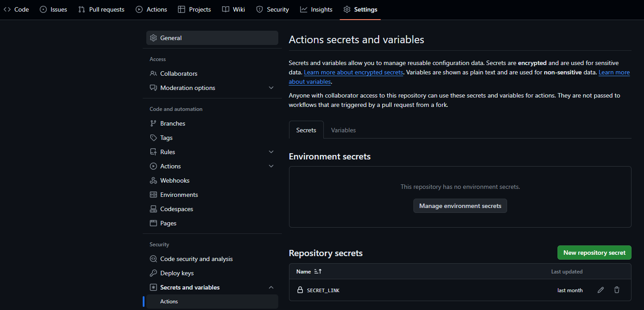Open General settings in sidebar
The image size is (644, 310).
click(x=212, y=38)
